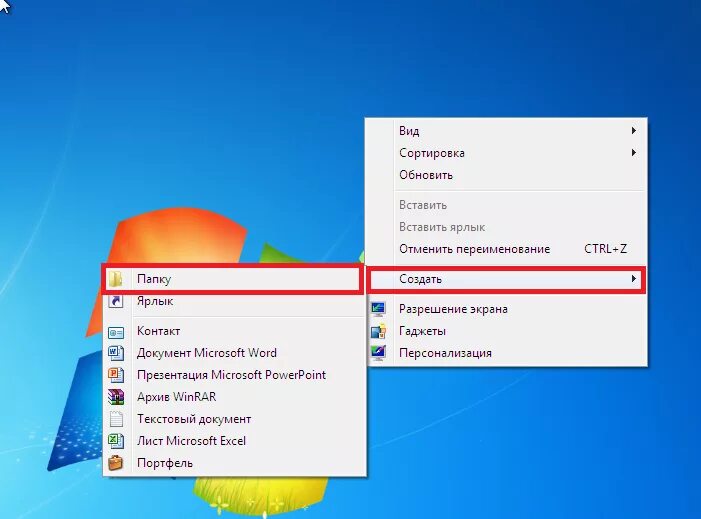The image size is (701, 519).
Task: Open the Вид menu entry
Action: (506, 131)
